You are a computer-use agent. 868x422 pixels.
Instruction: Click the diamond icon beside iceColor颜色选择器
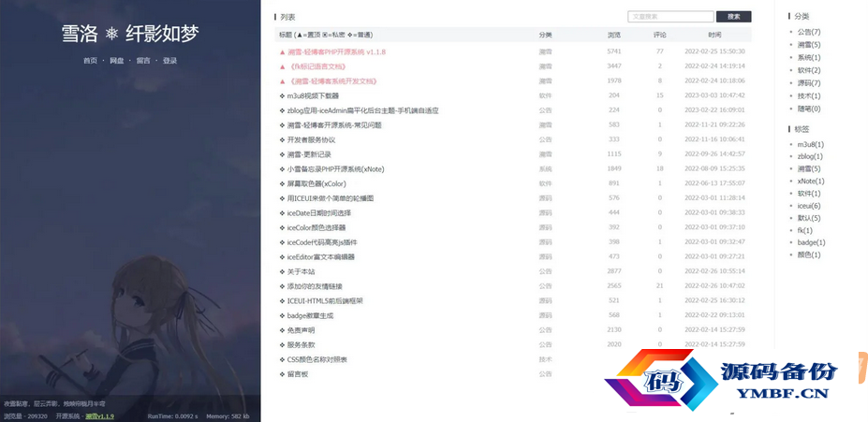click(283, 228)
